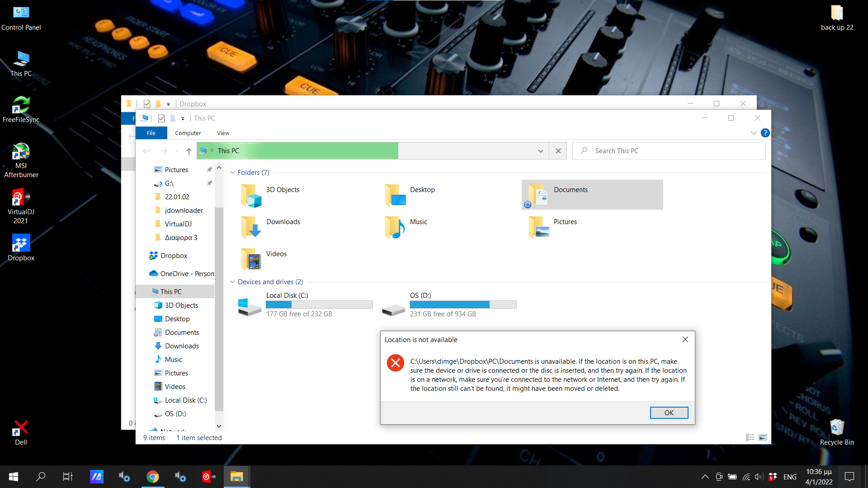Click OK in error dialog
Screen dimensions: 868x488
pos(669,413)
